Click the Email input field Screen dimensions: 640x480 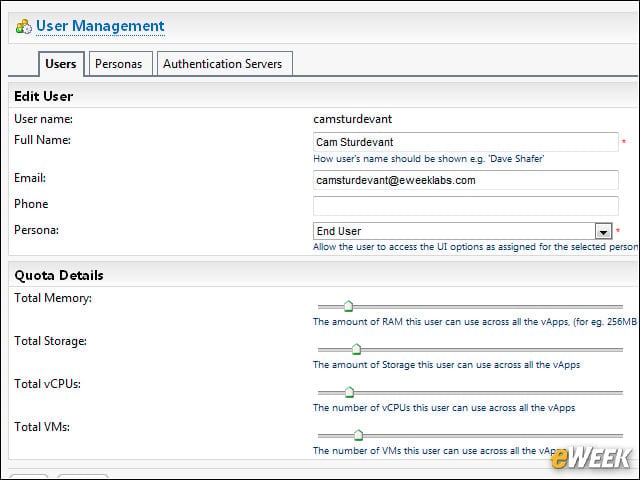(x=466, y=180)
